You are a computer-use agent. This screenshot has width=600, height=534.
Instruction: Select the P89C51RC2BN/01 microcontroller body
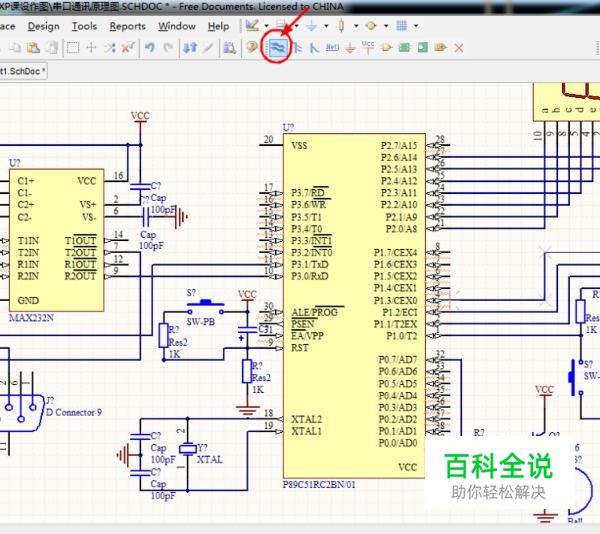click(x=354, y=306)
